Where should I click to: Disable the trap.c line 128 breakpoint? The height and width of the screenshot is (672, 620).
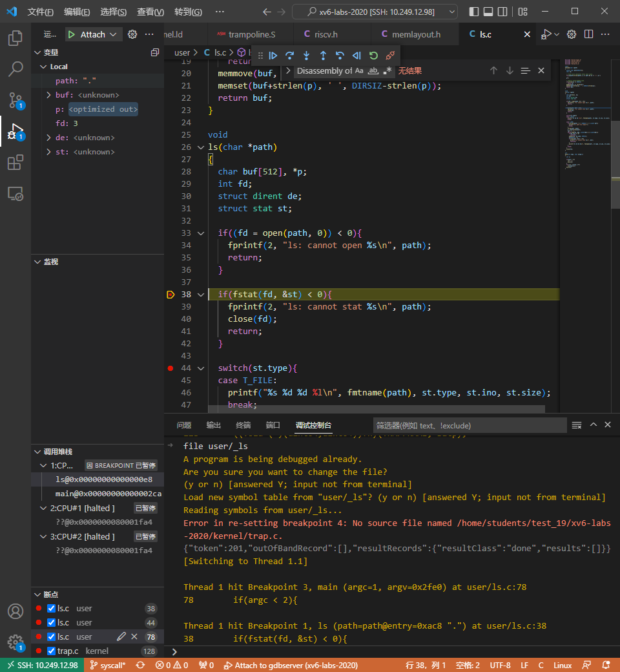(x=52, y=651)
